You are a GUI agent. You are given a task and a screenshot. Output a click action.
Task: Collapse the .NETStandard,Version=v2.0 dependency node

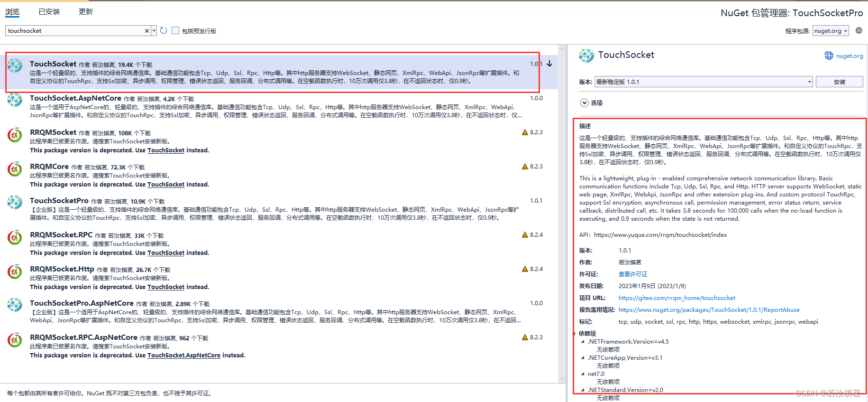click(583, 390)
